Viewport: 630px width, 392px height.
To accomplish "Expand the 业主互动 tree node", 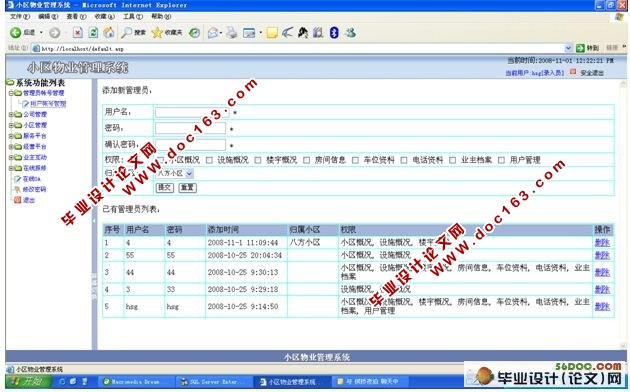I will coord(11,157).
